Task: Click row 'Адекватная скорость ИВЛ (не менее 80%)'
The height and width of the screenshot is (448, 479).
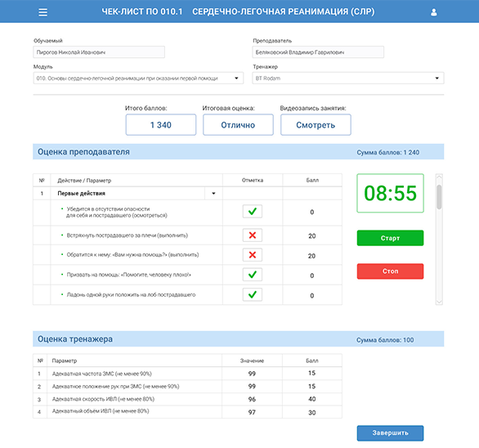Action: tap(187, 399)
